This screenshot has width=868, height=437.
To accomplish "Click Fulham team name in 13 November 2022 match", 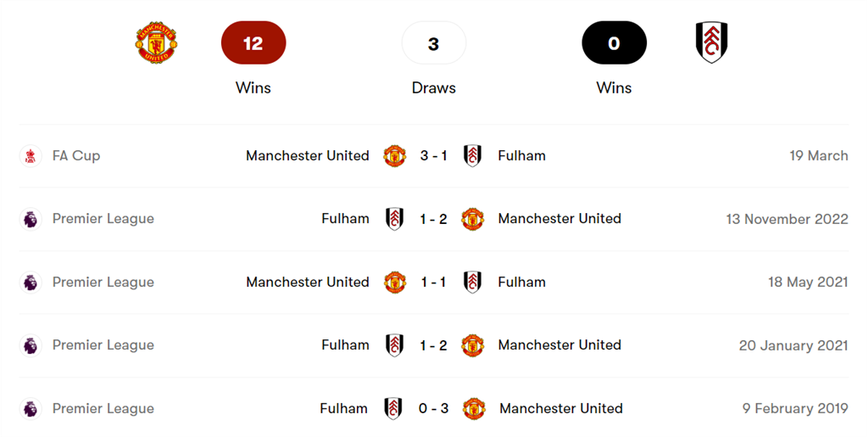I will point(345,219).
